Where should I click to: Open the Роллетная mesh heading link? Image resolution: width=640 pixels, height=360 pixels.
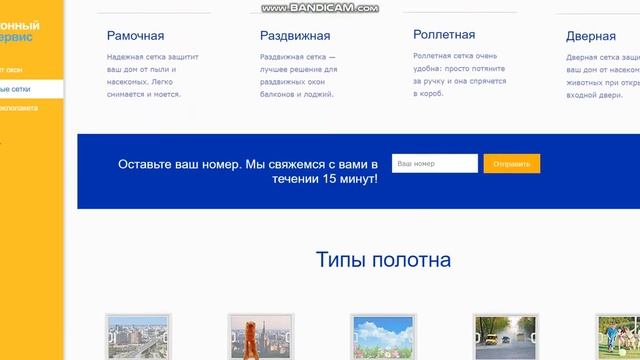(x=444, y=35)
